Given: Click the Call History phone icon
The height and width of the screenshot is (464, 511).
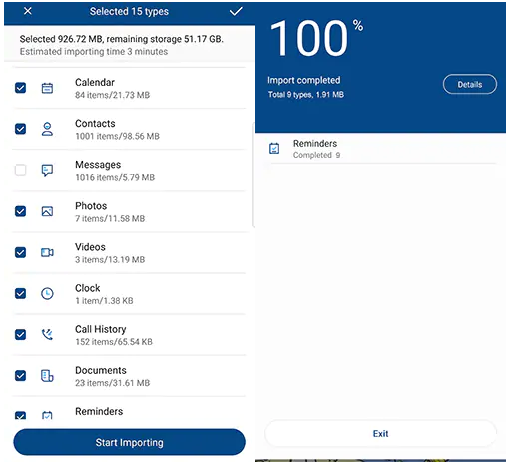Looking at the screenshot, I should (47, 334).
